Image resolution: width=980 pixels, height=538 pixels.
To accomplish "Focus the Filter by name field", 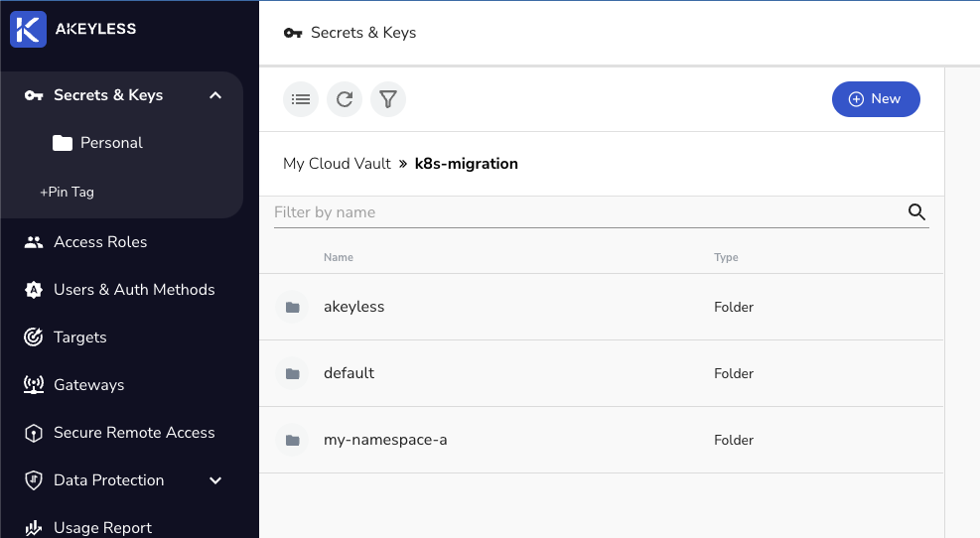I will pos(586,212).
